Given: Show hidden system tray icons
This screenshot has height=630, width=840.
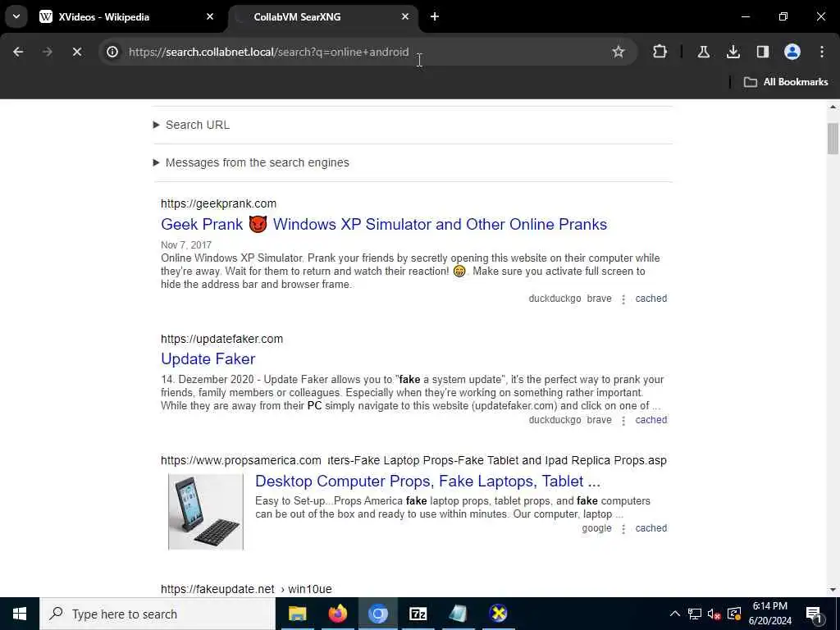Looking at the screenshot, I should coord(675,614).
